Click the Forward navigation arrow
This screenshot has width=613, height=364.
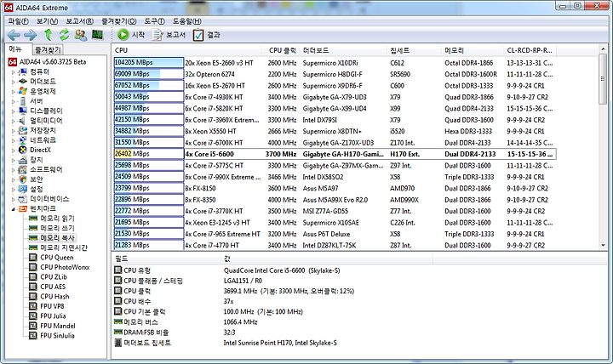click(30, 35)
